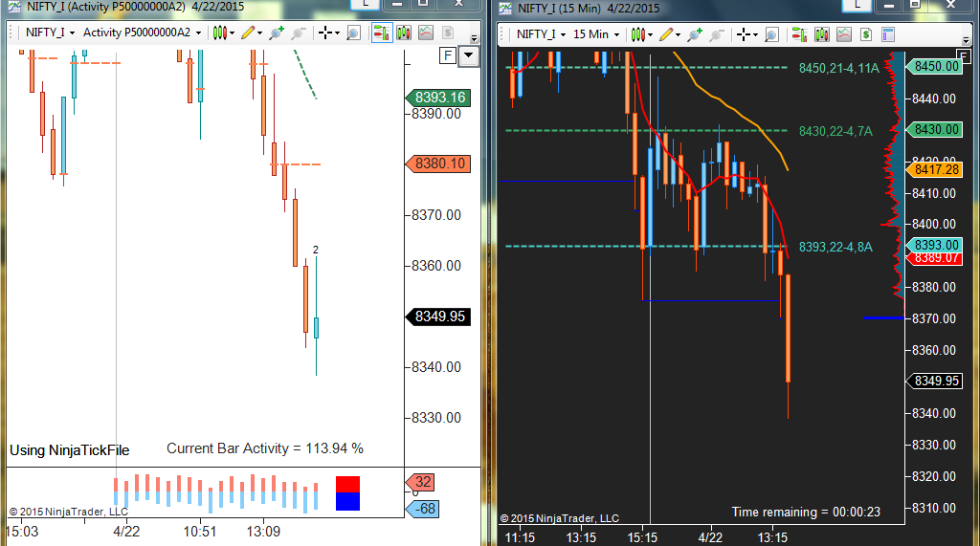Screen dimensions: 980x546
Task: Click the red 32 indicator value marker
Action: (421, 482)
